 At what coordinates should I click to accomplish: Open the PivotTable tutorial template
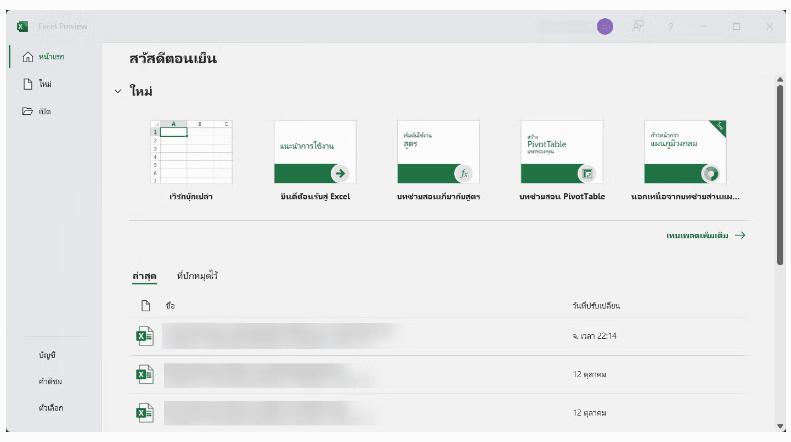pyautogui.click(x=562, y=152)
